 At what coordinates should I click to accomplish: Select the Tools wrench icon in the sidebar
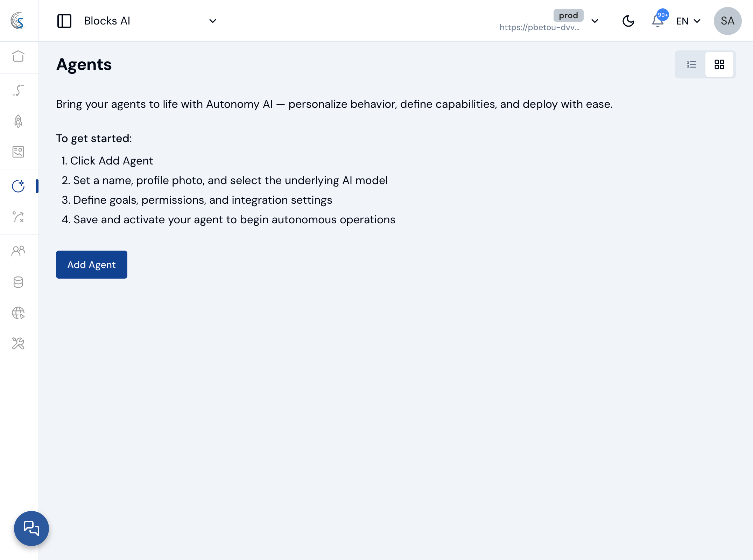click(18, 344)
